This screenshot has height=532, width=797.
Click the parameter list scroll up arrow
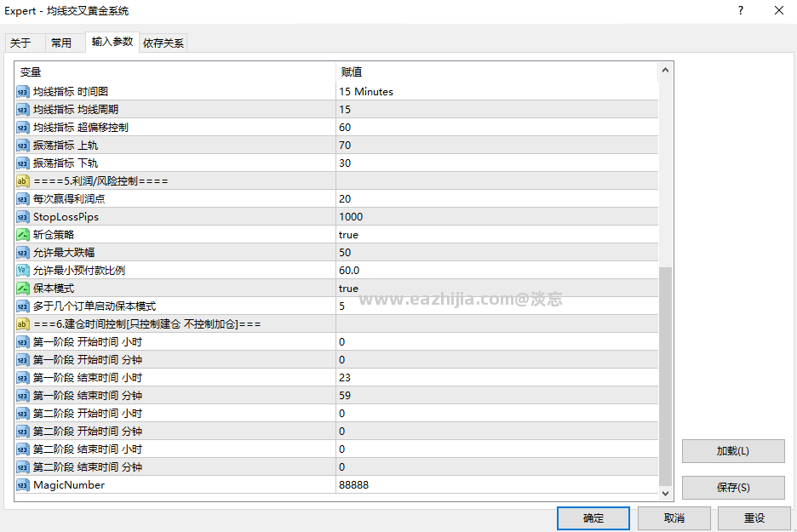coord(665,71)
